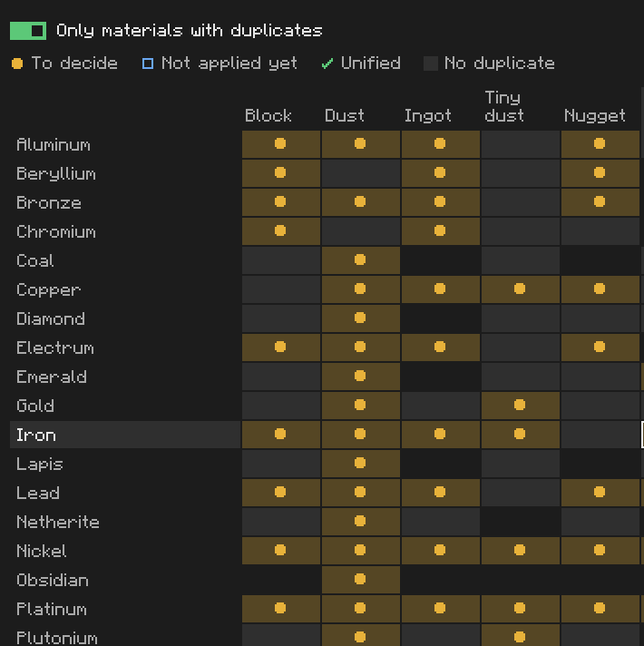Select the Nickel material row

(125, 551)
